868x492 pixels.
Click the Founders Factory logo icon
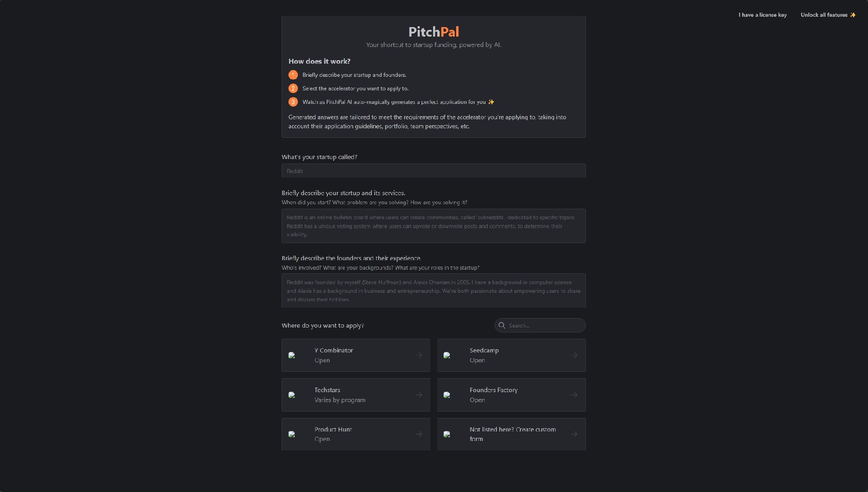click(x=447, y=395)
